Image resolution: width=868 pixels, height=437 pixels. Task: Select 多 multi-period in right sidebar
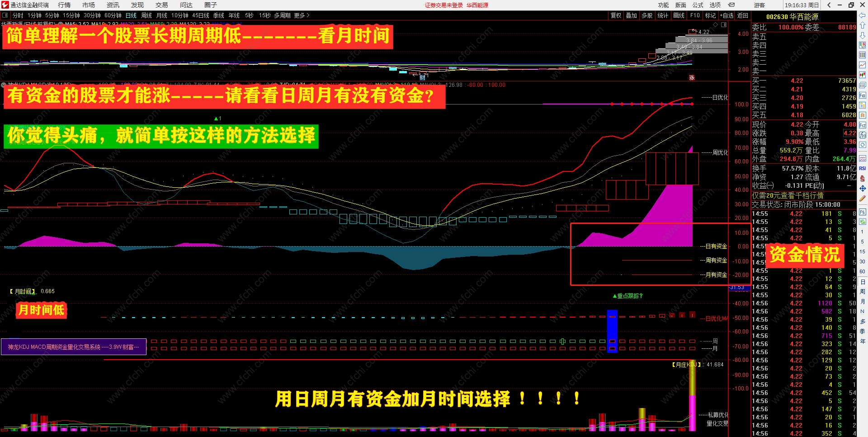(863, 321)
